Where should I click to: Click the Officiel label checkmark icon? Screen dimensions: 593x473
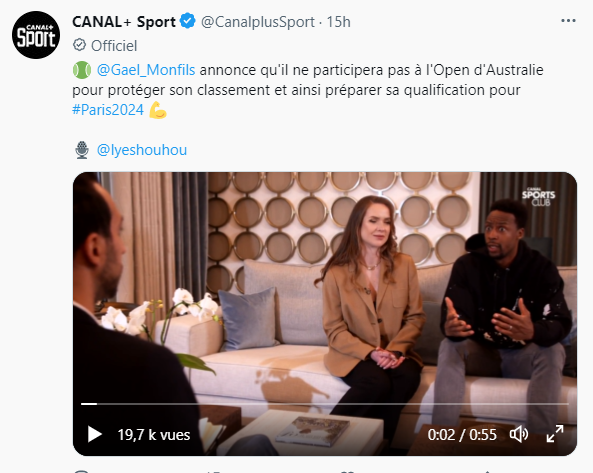(79, 45)
